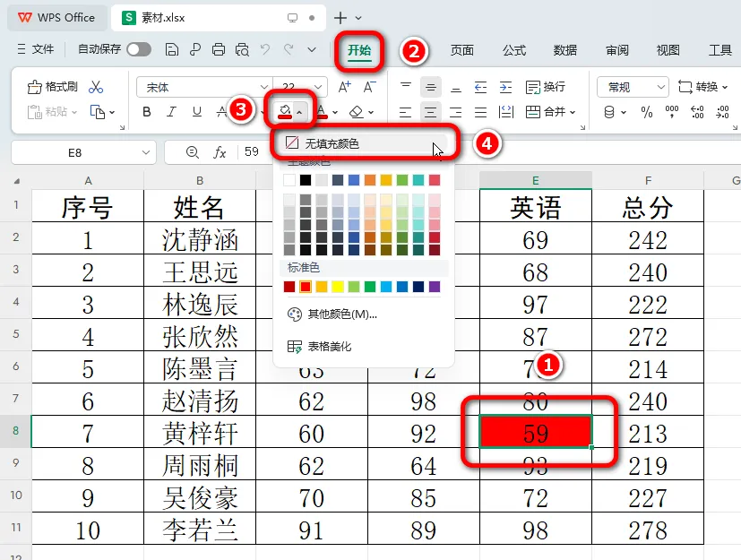Viewport: 741px width, 560px height.
Task: Open Print Preview from the quick toolbar
Action: [242, 49]
